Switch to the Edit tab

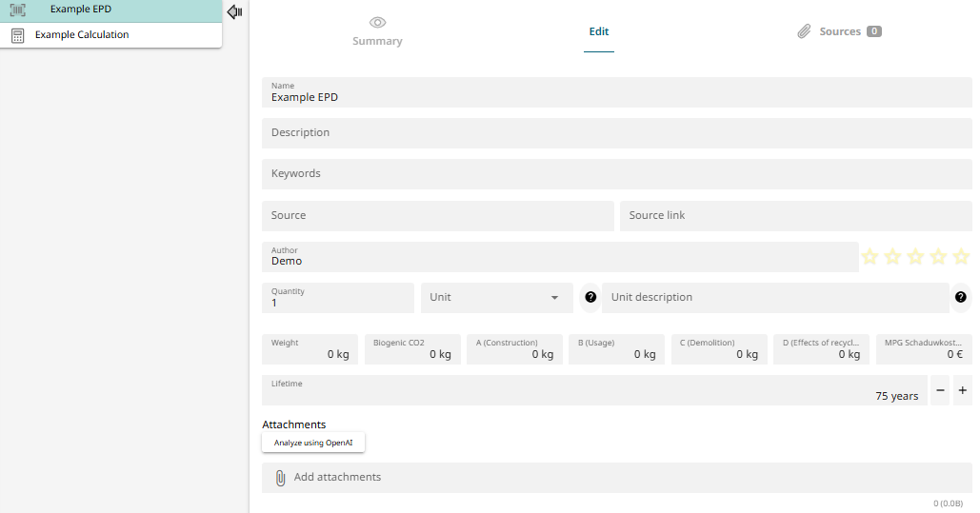598,31
